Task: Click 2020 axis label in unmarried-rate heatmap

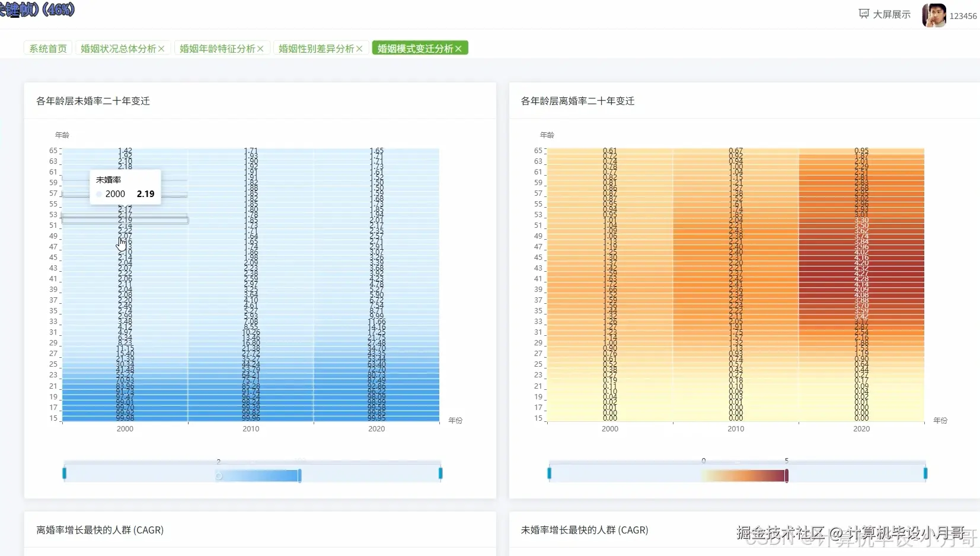Action: click(x=376, y=429)
